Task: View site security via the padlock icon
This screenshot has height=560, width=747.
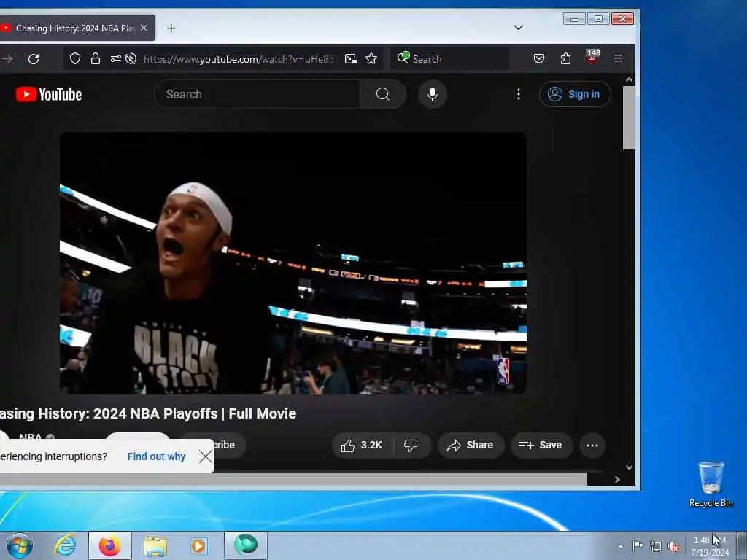Action: coord(96,58)
